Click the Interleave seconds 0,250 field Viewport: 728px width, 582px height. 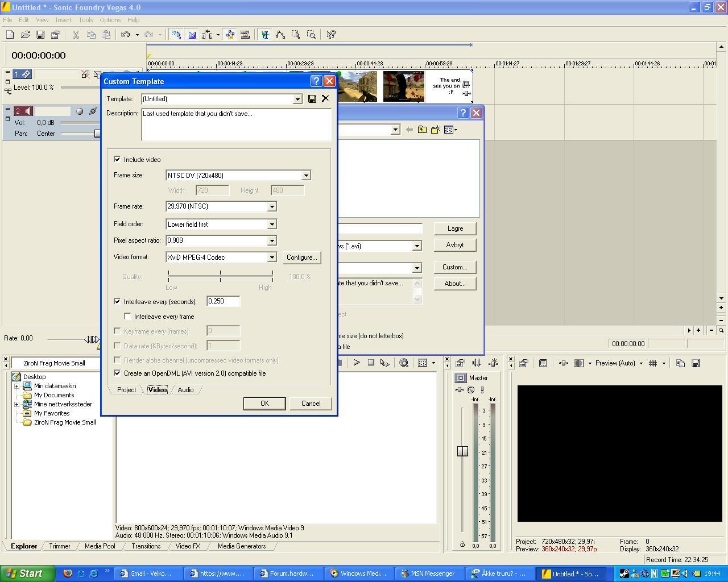(x=223, y=301)
